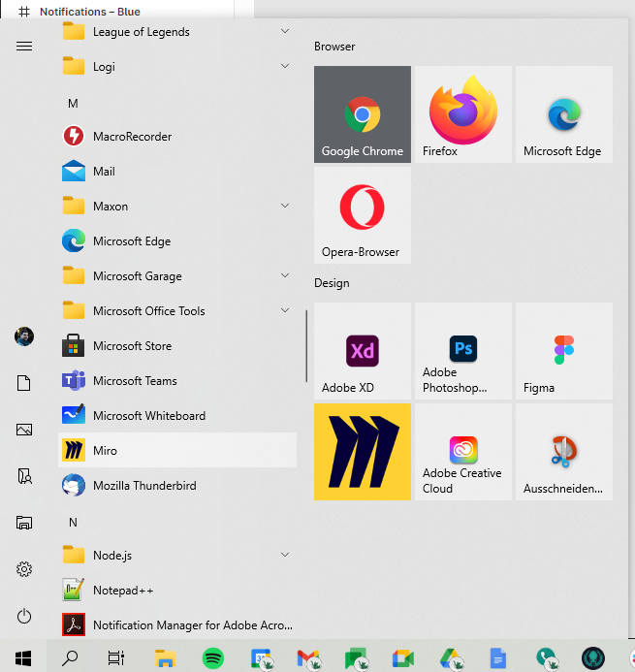Click the Browser group header
The height and width of the screenshot is (672, 635).
(334, 47)
